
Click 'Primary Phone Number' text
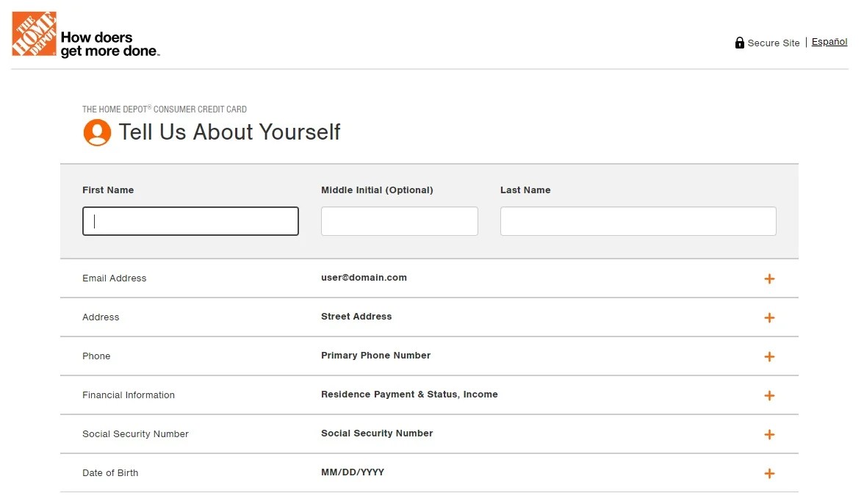376,356
